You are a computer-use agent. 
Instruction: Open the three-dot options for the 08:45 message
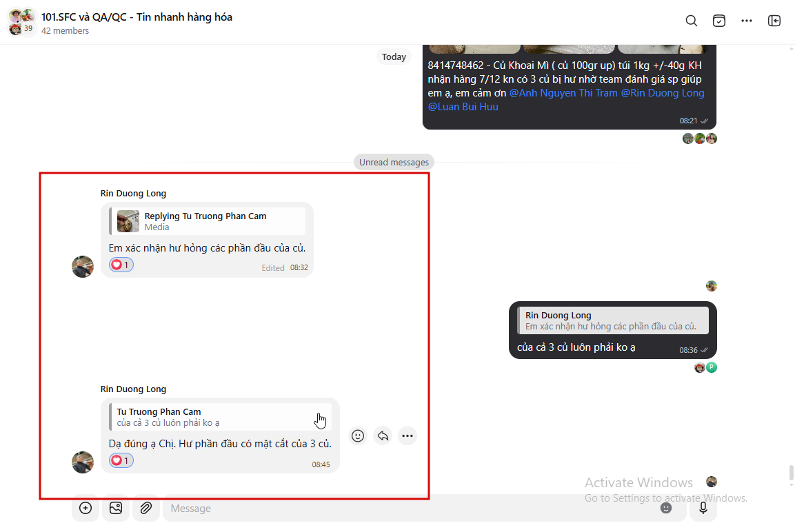click(407, 436)
